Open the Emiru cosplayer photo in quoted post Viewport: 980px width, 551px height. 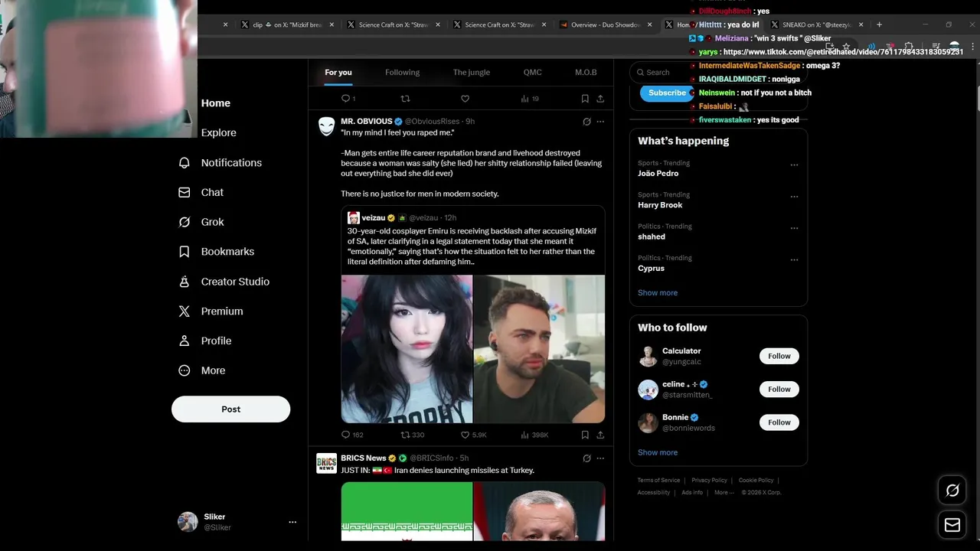(x=407, y=349)
